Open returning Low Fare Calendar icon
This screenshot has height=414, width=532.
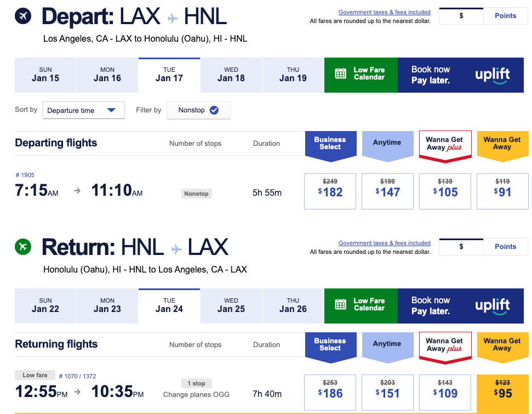click(341, 304)
